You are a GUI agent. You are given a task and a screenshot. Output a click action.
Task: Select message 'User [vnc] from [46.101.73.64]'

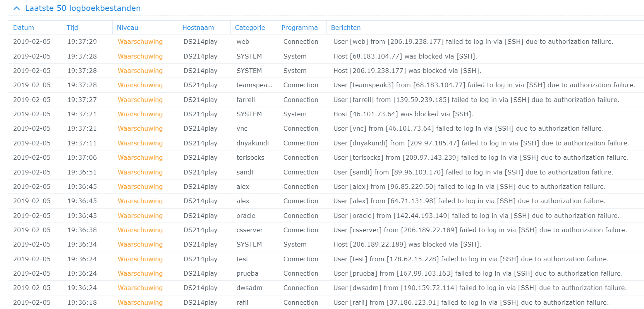pos(469,128)
